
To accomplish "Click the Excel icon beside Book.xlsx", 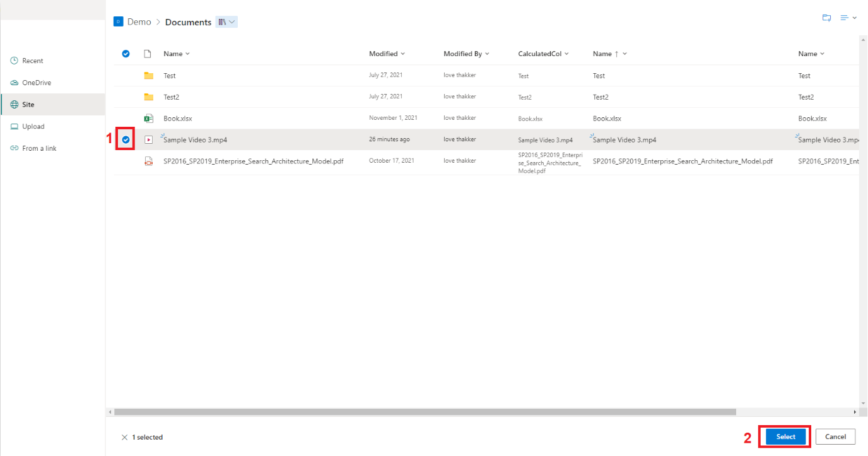I will coord(149,118).
